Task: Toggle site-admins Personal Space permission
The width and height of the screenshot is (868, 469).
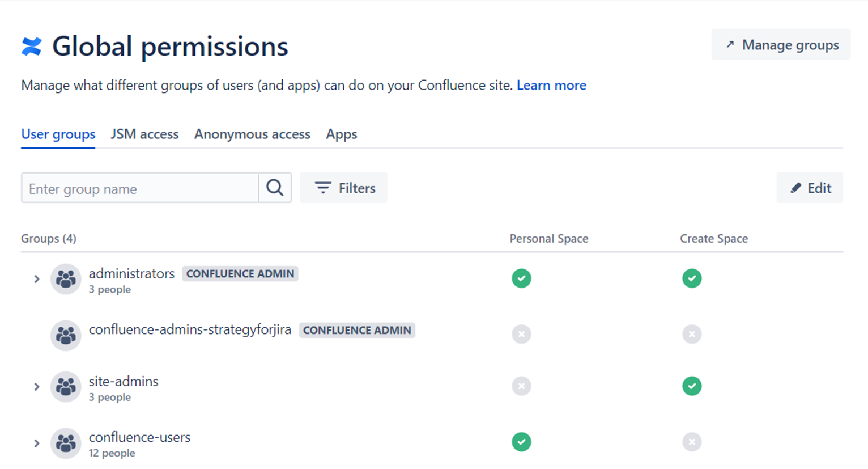Action: [x=521, y=386]
